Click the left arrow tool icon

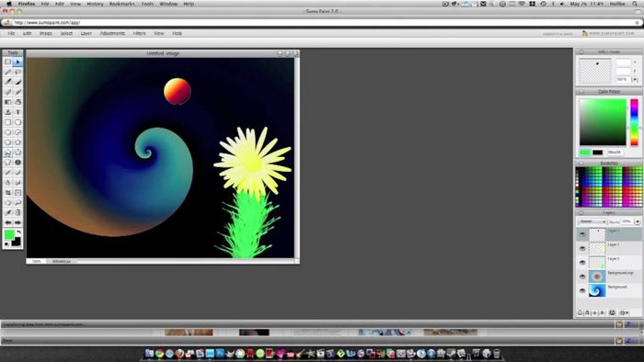click(x=7, y=222)
